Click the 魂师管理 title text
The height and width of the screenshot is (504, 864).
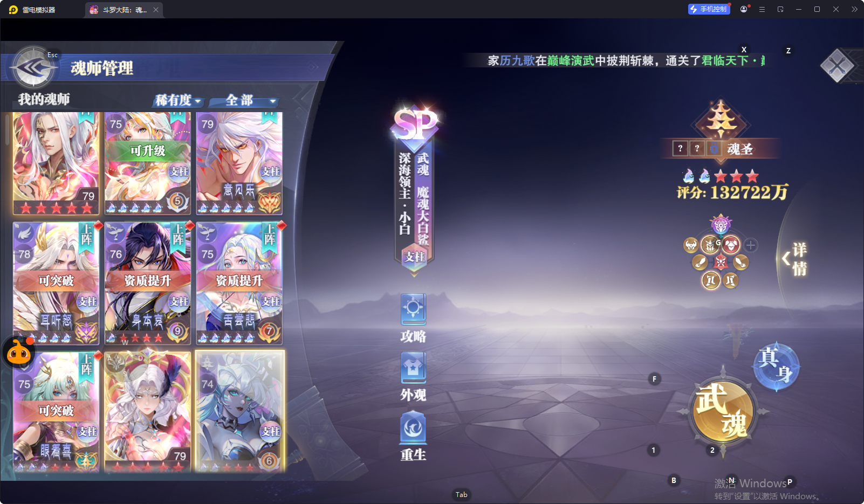(102, 68)
